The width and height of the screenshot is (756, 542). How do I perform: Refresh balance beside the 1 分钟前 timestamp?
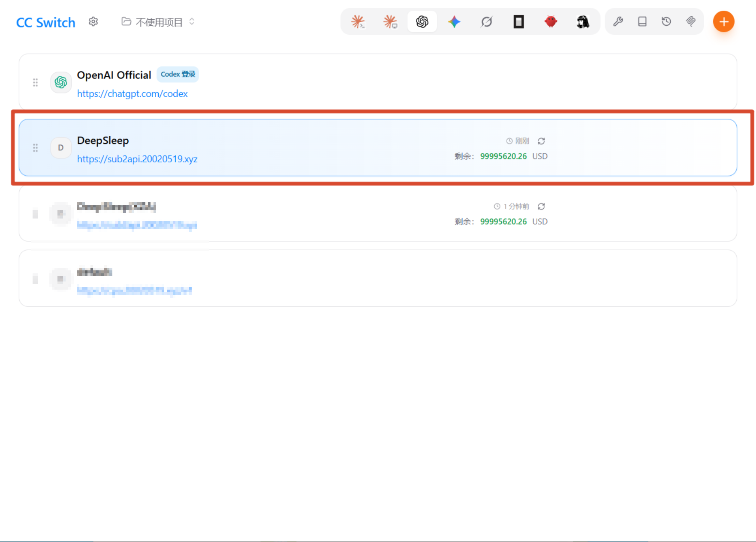coord(542,207)
